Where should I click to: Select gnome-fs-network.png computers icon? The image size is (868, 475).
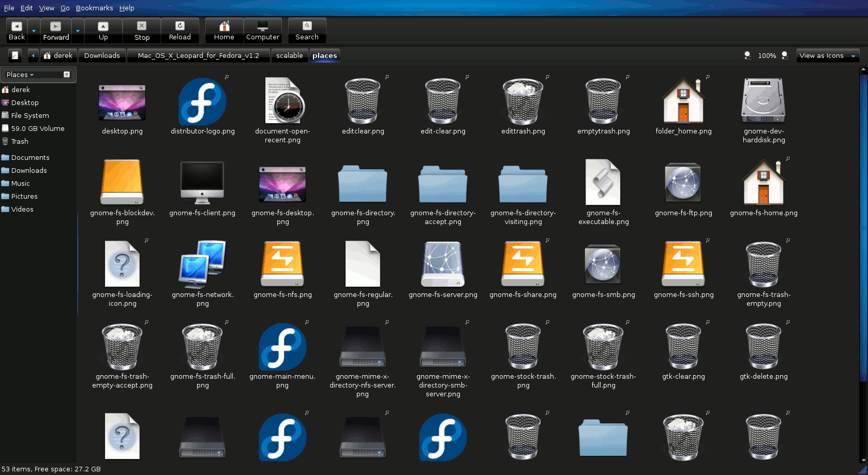pyautogui.click(x=202, y=264)
